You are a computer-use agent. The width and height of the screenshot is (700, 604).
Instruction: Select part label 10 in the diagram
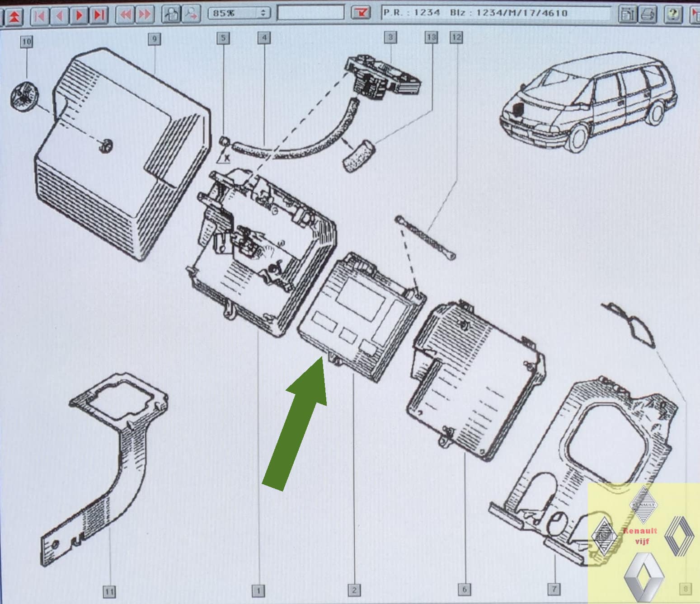coord(27,42)
